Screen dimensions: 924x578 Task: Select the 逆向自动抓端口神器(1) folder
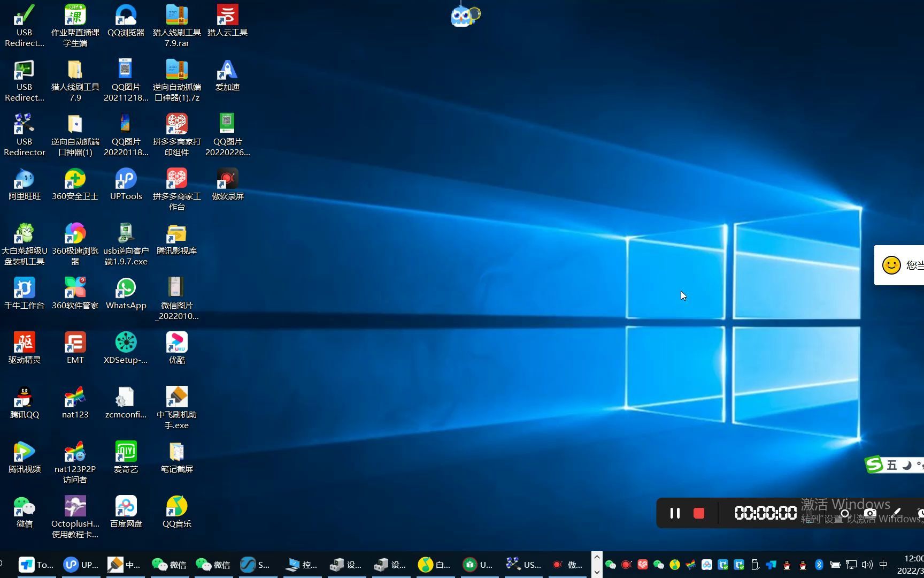(75, 135)
